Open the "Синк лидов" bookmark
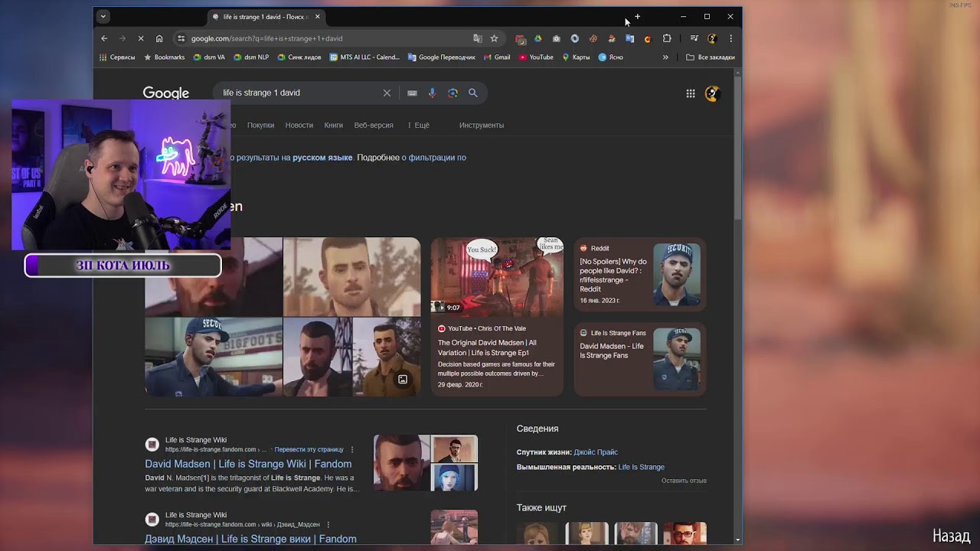 [x=299, y=57]
